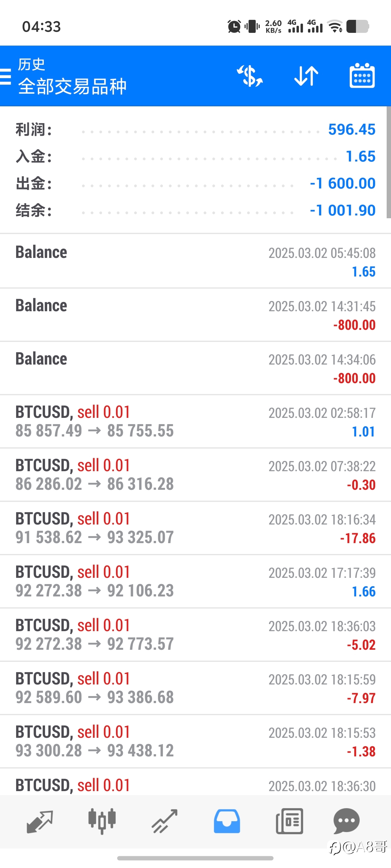
Task: Open BTCUSD trade with 1.66 profit
Action: [195, 581]
